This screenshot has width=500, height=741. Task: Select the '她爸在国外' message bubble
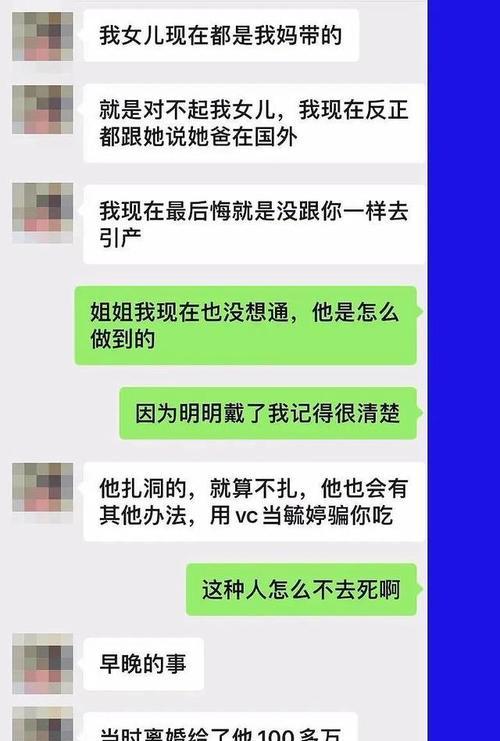click(254, 123)
